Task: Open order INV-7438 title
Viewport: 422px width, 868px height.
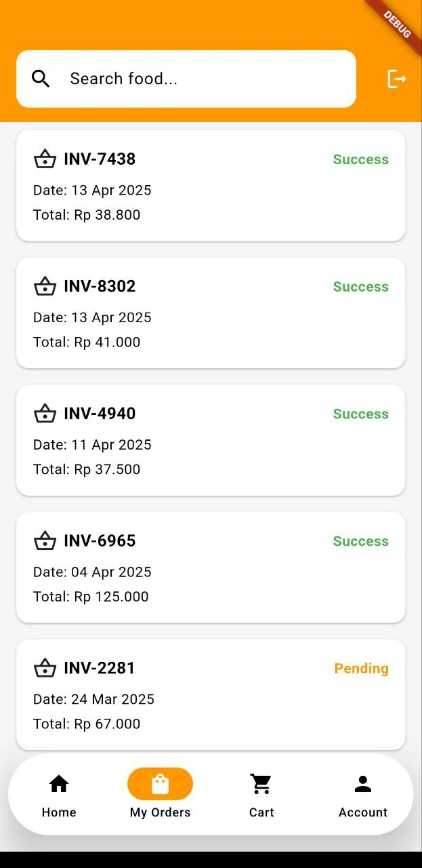Action: click(x=100, y=159)
